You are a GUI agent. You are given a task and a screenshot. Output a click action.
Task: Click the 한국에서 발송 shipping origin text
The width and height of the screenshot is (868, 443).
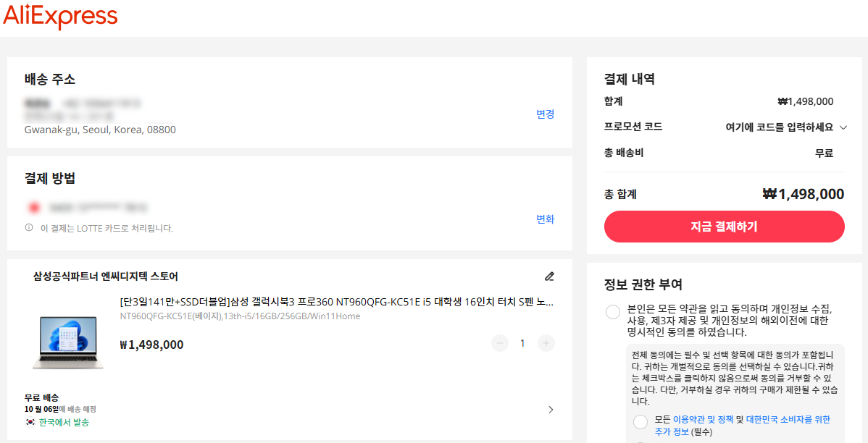pyautogui.click(x=64, y=423)
